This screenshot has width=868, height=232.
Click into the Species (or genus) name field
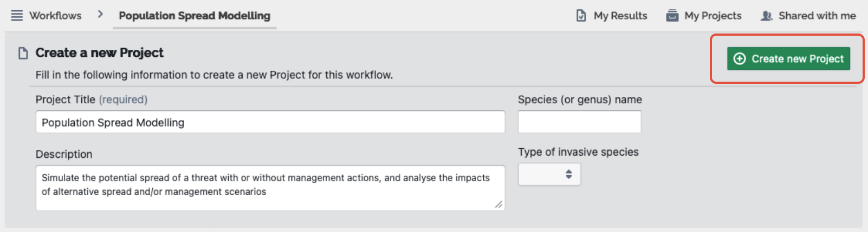pos(579,122)
